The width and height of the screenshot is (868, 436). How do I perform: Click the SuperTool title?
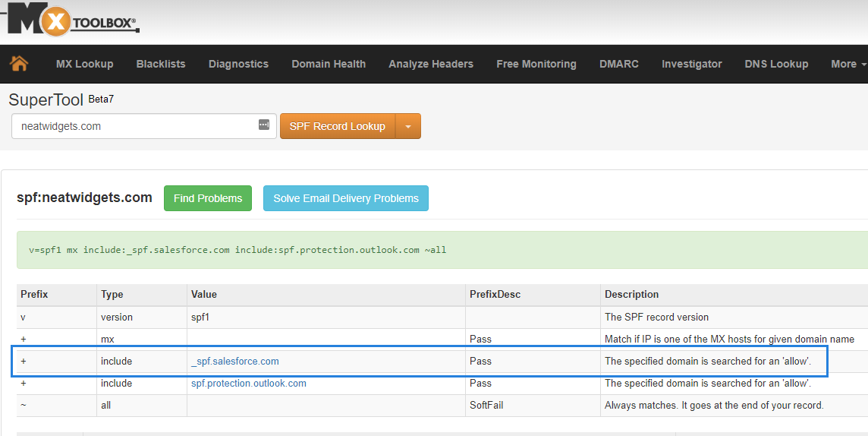(46, 100)
